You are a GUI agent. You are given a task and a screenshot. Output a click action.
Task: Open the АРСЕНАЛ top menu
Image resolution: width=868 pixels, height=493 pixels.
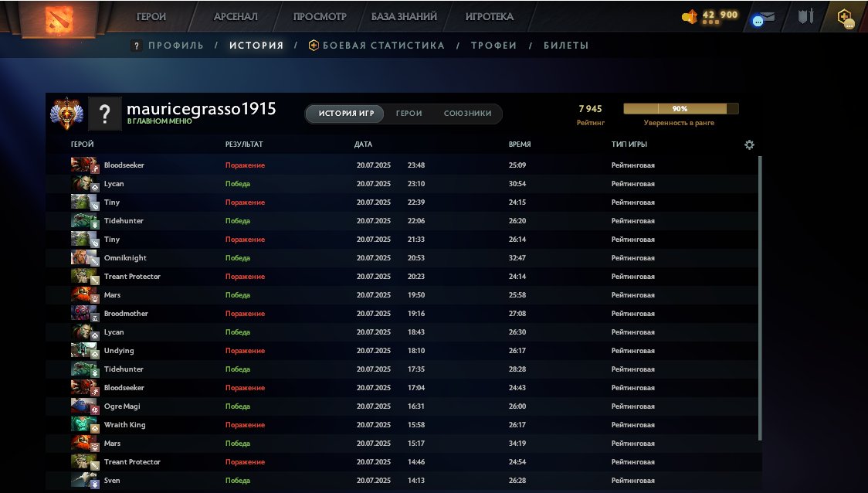point(236,17)
